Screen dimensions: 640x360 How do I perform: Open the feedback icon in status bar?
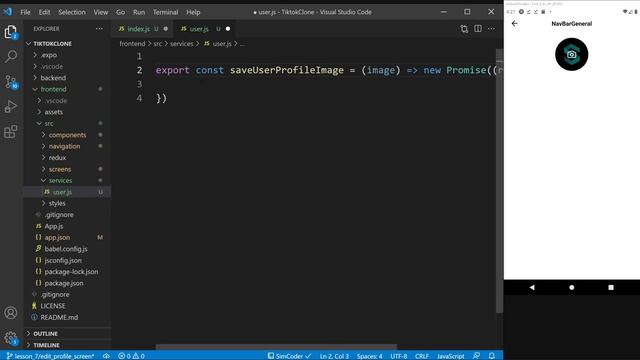476,356
